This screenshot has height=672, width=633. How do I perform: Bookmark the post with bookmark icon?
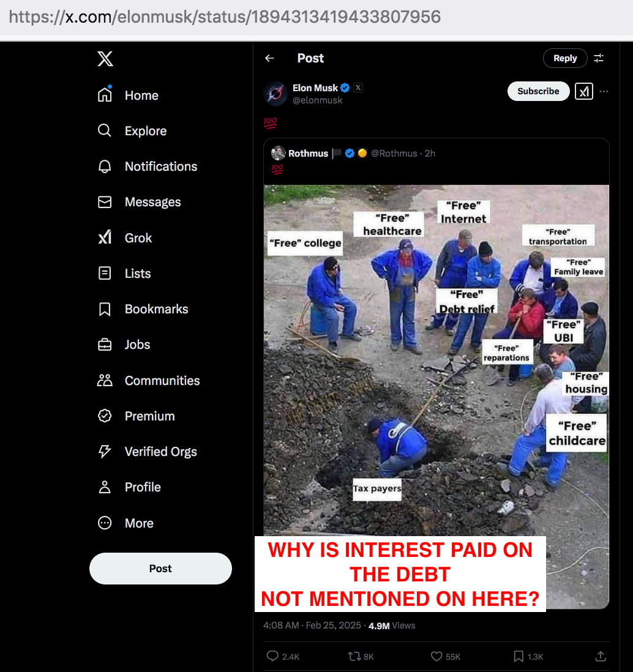(x=519, y=656)
